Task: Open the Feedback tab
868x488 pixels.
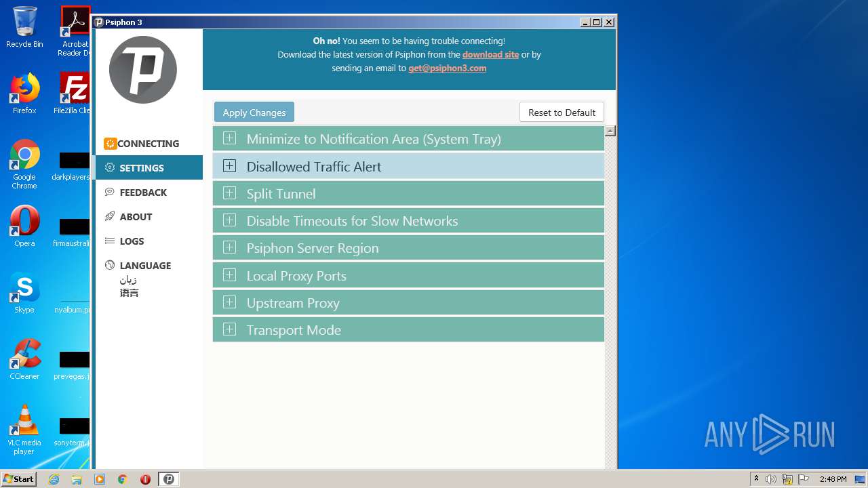Action: point(149,192)
